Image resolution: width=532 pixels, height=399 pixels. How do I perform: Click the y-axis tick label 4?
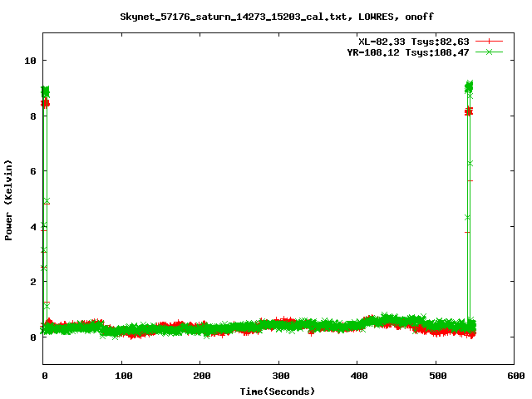[x=33, y=227]
